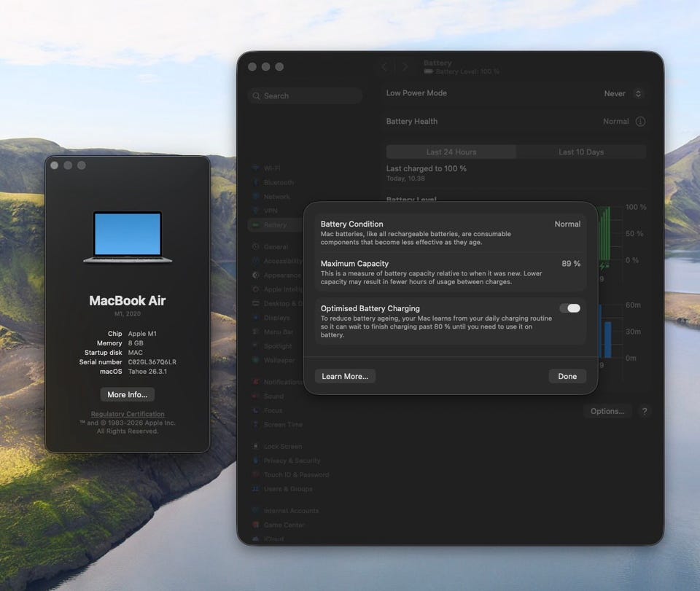Open Privacy & Security in the sidebar
The image size is (700, 591).
click(286, 461)
